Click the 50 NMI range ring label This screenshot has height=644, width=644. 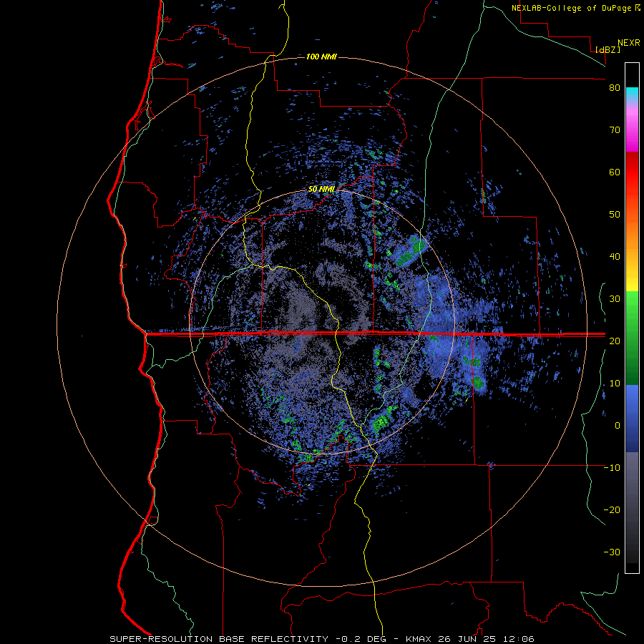(x=321, y=190)
